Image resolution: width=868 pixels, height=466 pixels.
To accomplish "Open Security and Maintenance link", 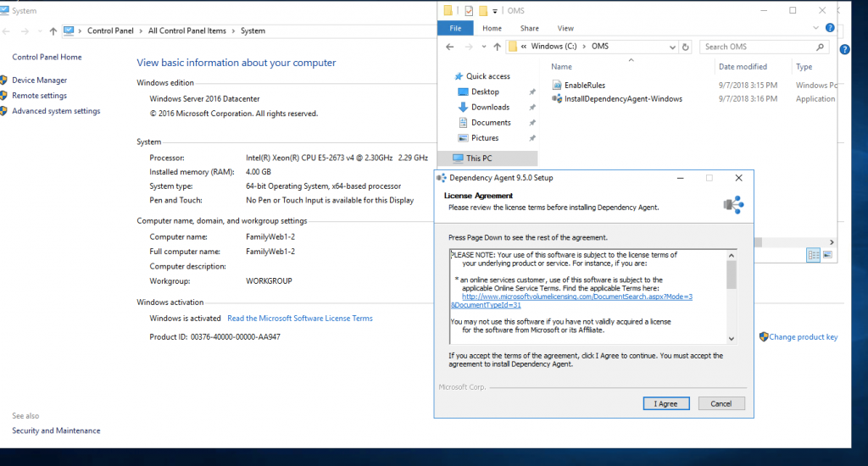I will point(56,430).
